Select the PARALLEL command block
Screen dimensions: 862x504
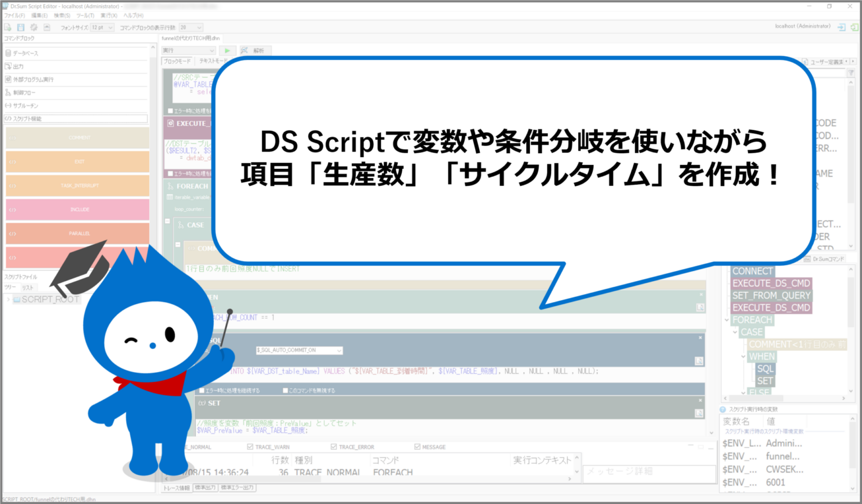79,233
